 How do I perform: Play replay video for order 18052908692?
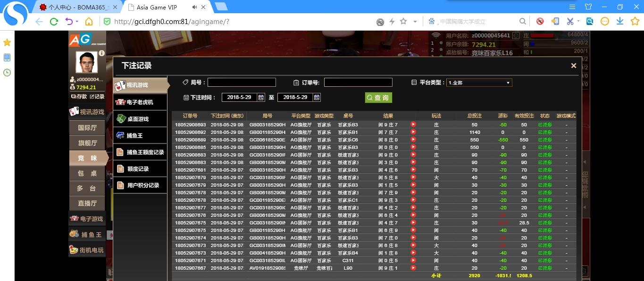click(x=413, y=132)
